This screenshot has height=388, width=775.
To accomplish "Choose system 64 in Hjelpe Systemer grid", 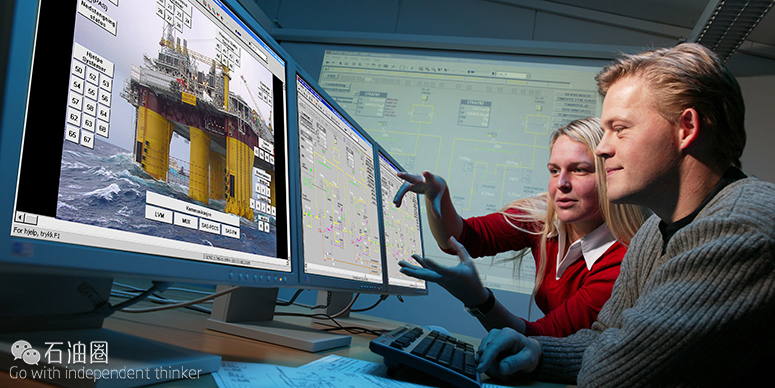I will click(103, 114).
